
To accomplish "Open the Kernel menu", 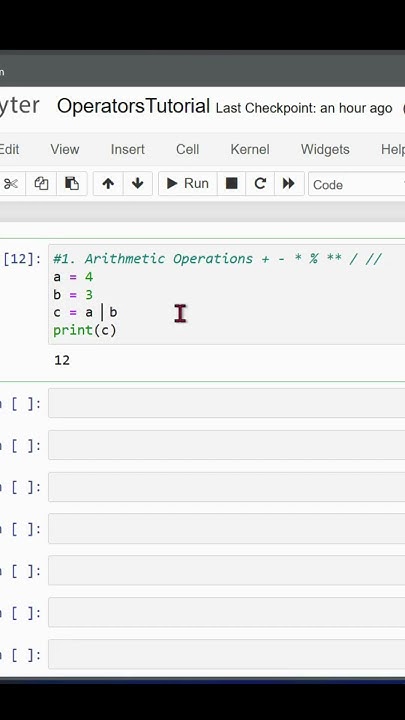I will pos(250,149).
